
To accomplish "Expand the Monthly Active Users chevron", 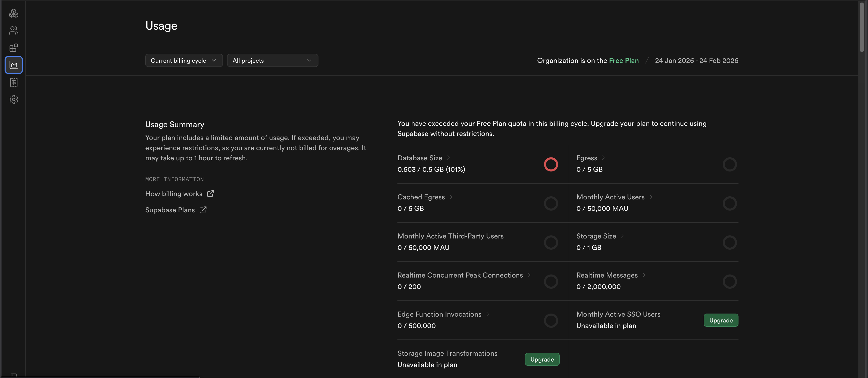I will click(x=651, y=197).
